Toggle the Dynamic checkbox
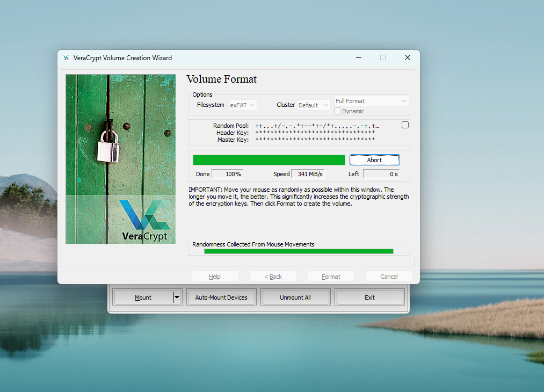The image size is (544, 392). pyautogui.click(x=337, y=111)
